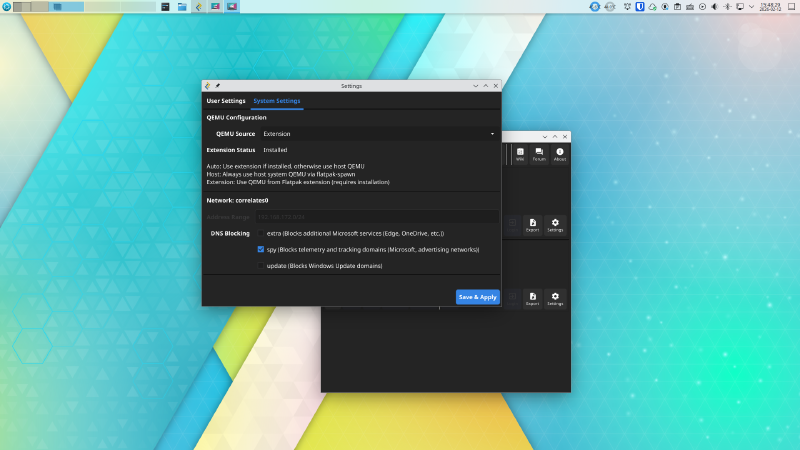Click the yellow-blue app task icon in panel
800x450 pixels.
click(199, 7)
